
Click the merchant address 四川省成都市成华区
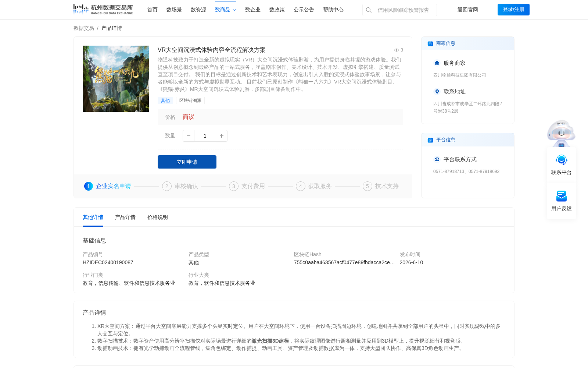click(467, 107)
